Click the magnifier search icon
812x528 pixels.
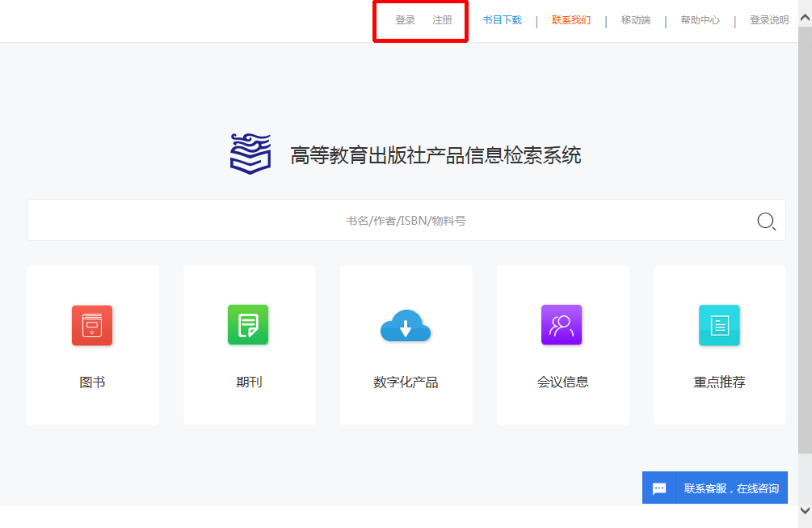click(x=767, y=222)
